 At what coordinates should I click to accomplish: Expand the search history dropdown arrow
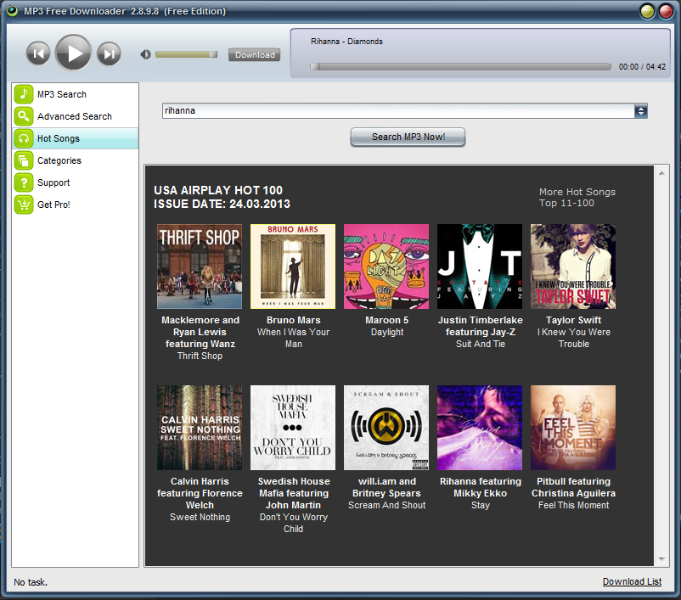point(641,111)
